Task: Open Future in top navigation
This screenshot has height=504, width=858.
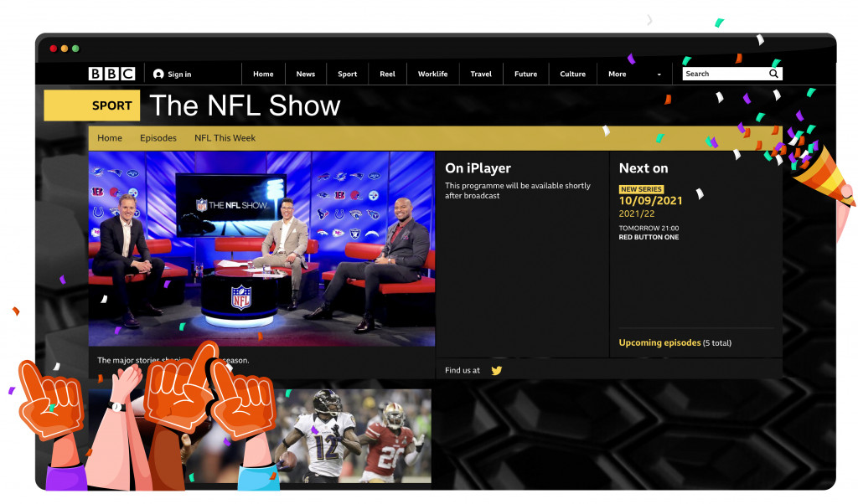Action: pyautogui.click(x=526, y=74)
